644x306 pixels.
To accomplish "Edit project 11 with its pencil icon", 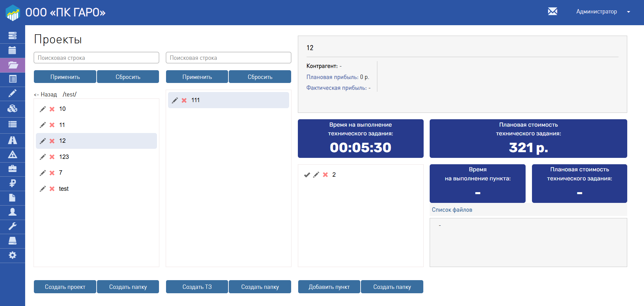I will [43, 125].
